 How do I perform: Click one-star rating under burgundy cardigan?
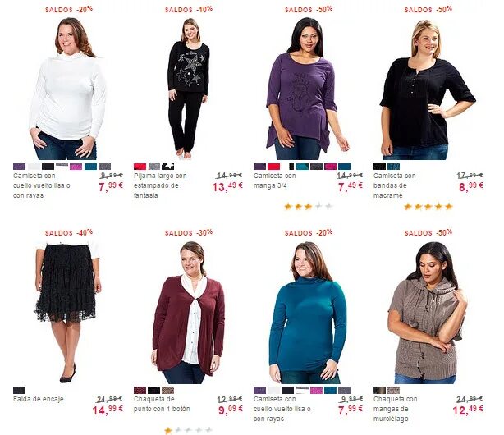188,430
